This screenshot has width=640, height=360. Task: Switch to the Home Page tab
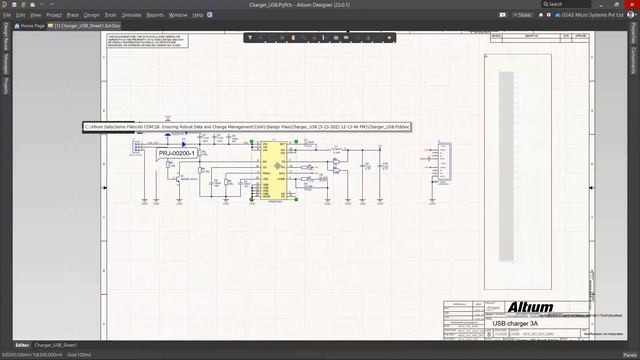[x=30, y=26]
